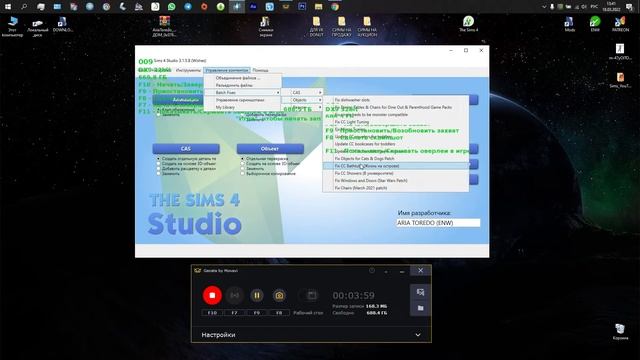The image size is (640, 360).
Task: Click the F10 hotkey field in Gecata
Action: pyautogui.click(x=212, y=313)
